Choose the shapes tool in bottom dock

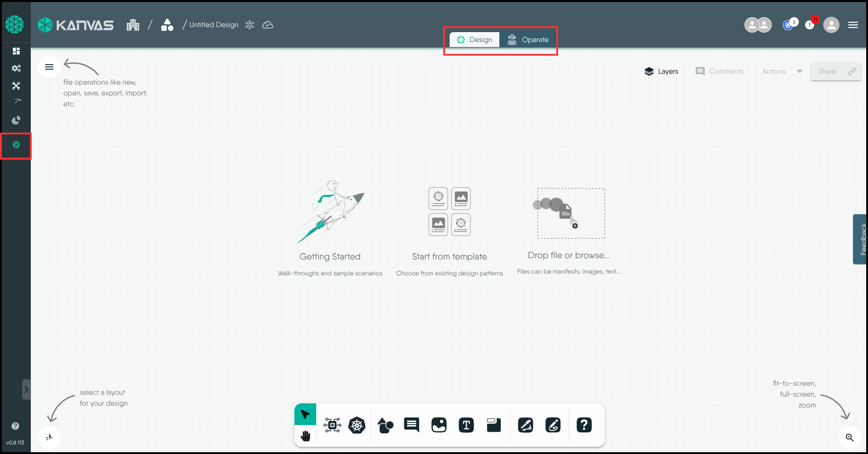tap(385, 425)
